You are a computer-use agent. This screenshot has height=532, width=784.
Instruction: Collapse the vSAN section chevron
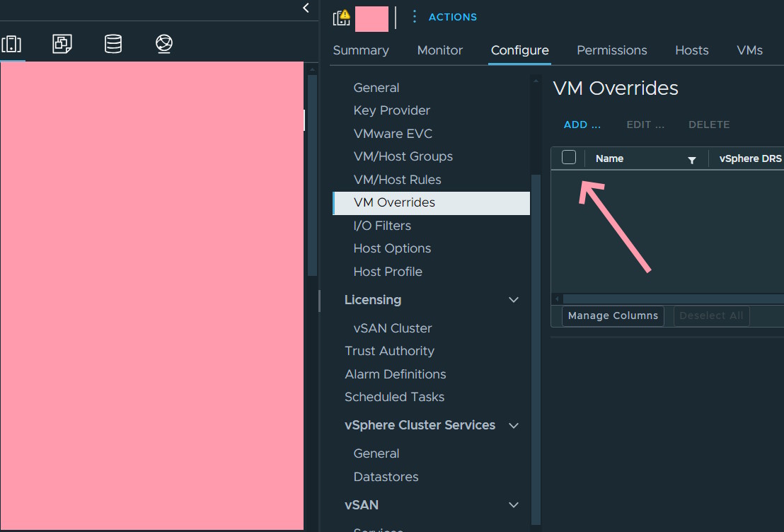tap(514, 505)
